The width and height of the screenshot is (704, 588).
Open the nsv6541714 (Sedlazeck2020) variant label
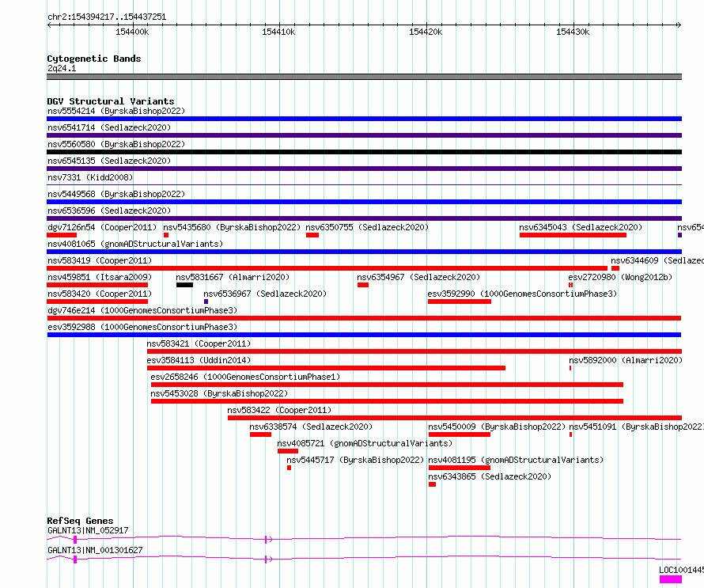coord(109,127)
